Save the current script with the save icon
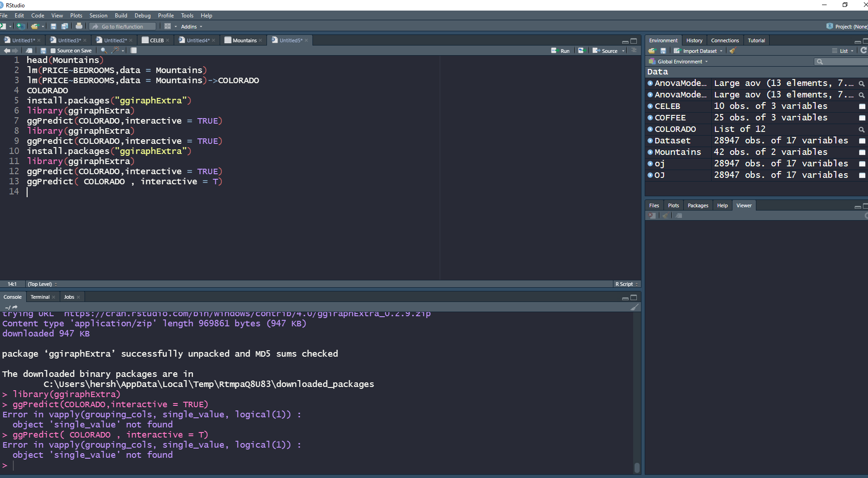 click(x=53, y=26)
